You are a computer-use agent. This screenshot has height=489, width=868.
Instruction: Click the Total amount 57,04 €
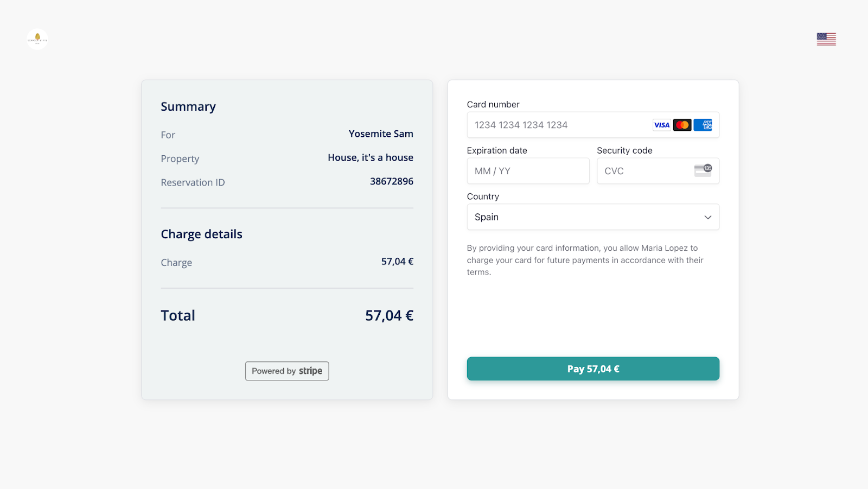coord(389,316)
